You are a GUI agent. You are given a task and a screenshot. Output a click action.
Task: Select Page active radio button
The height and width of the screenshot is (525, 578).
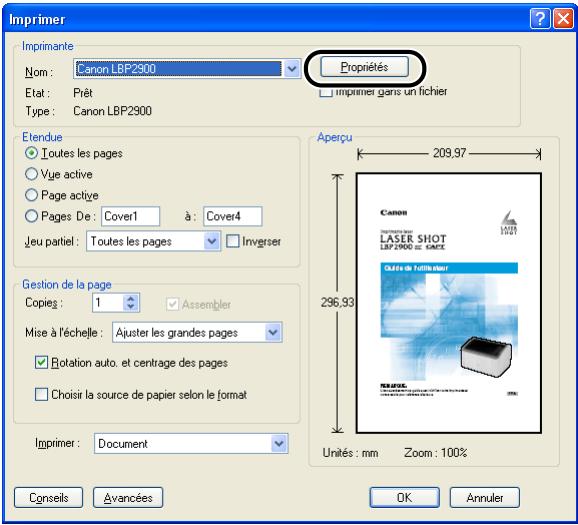tap(31, 195)
